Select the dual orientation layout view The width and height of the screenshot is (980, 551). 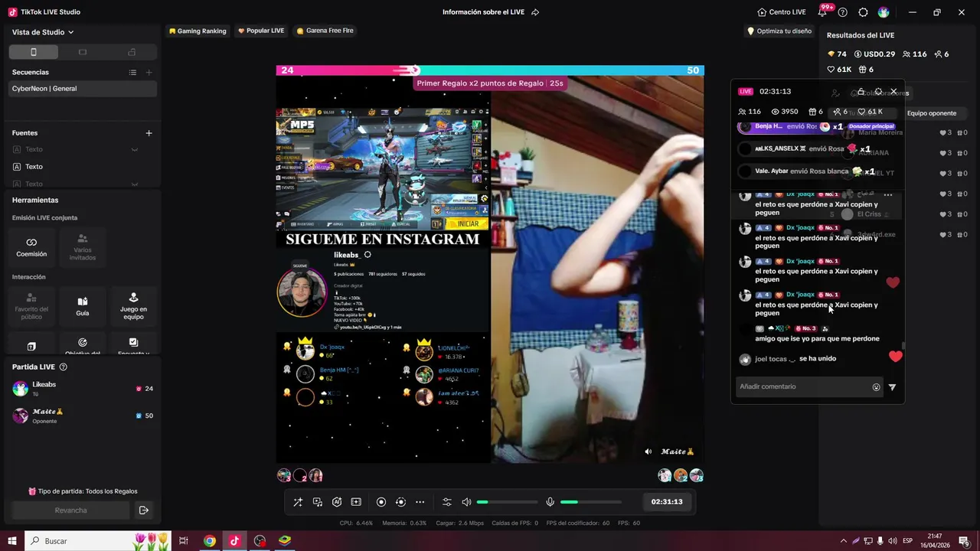(132, 52)
